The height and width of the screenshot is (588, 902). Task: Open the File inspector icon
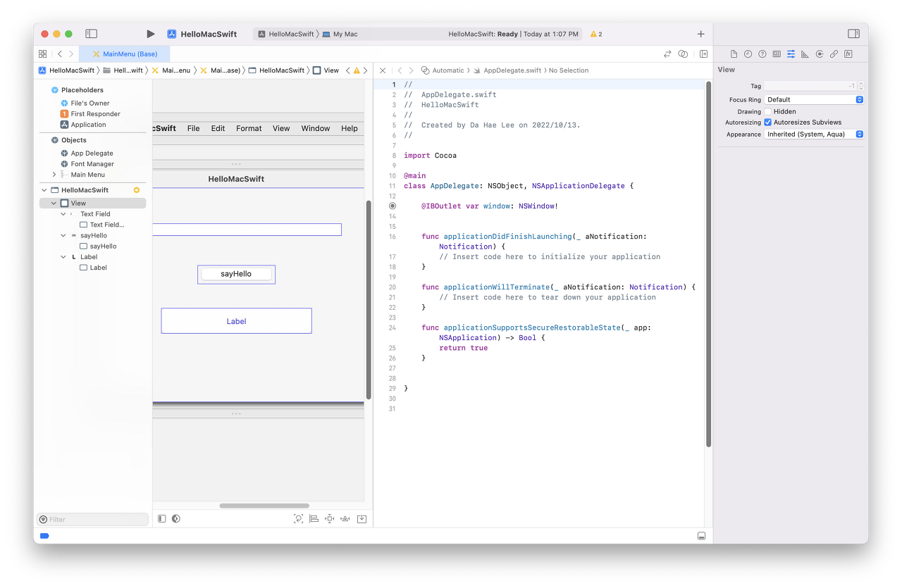point(734,54)
